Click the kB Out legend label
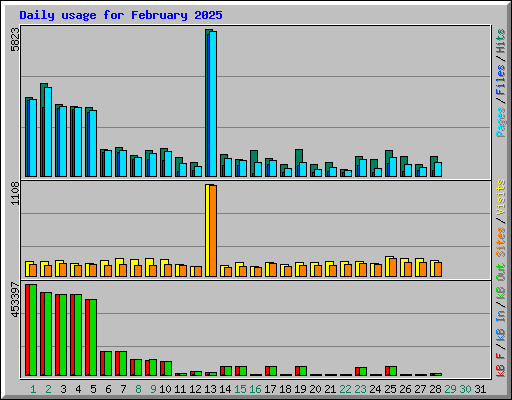The width and height of the screenshot is (512, 400). pyautogui.click(x=501, y=282)
